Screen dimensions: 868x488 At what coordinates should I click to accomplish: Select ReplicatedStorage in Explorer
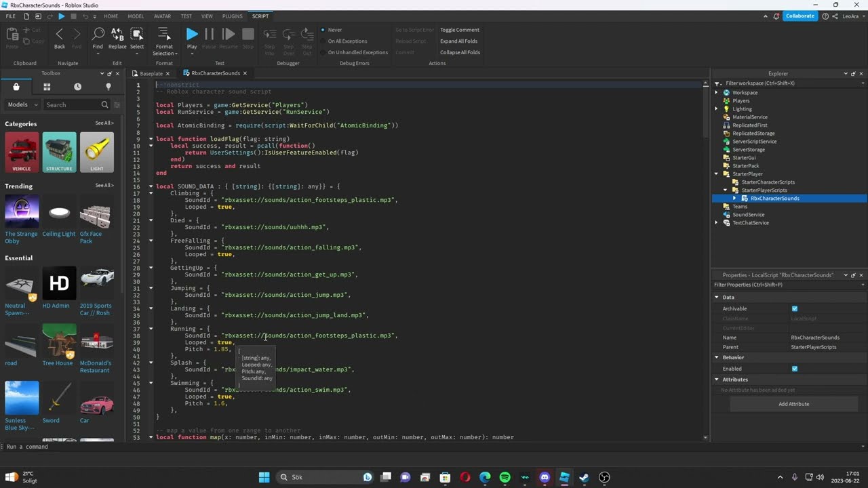(753, 133)
